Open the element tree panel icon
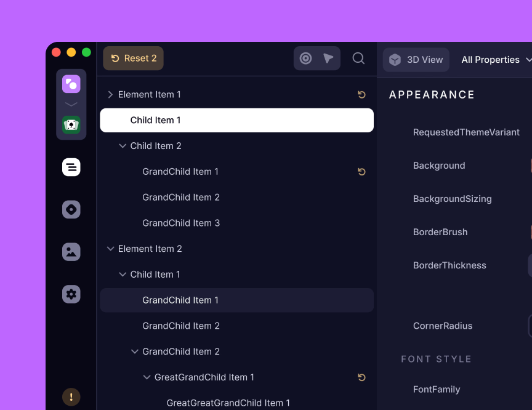The height and width of the screenshot is (410, 532). point(71,167)
